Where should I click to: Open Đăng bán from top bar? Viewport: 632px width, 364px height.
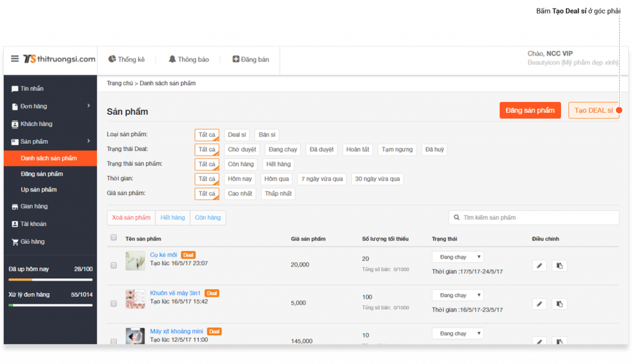[x=251, y=59]
